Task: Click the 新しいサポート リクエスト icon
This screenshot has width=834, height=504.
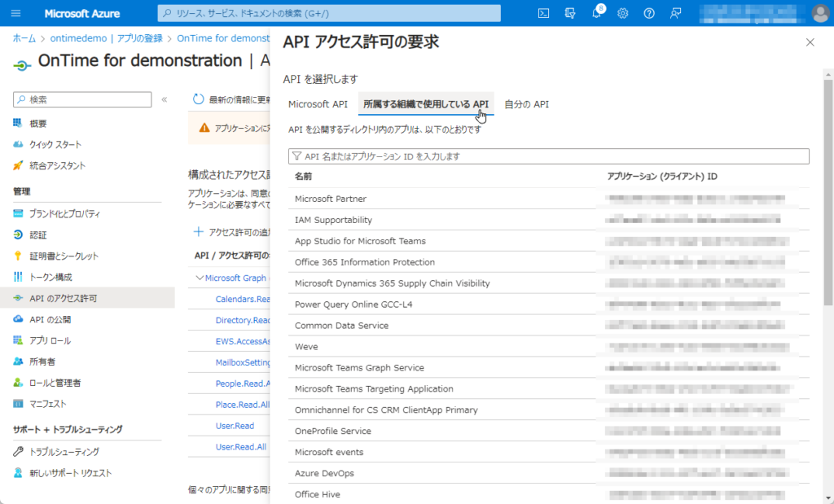Action: [x=18, y=472]
